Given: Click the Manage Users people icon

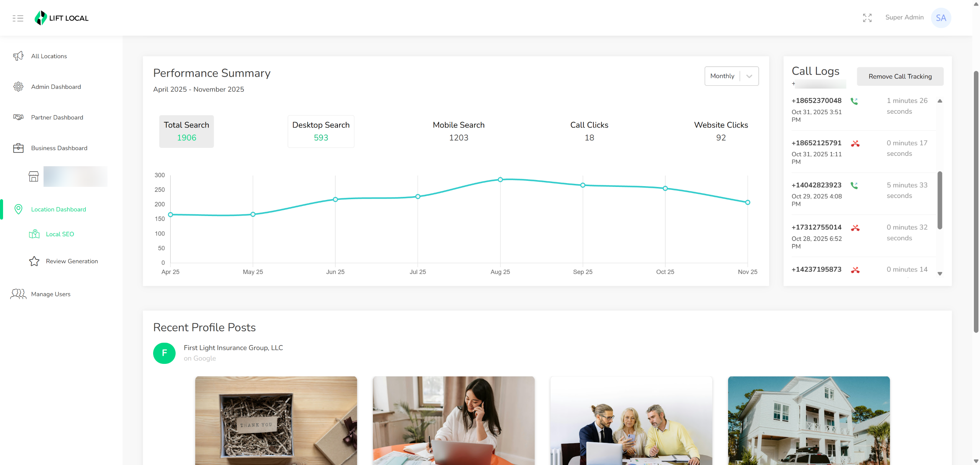Looking at the screenshot, I should [x=18, y=294].
